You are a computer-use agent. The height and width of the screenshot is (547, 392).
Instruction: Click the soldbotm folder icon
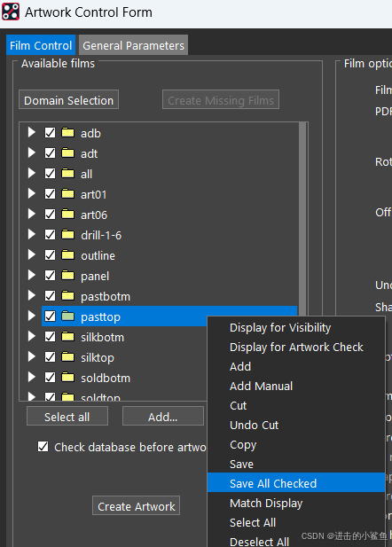click(67, 378)
